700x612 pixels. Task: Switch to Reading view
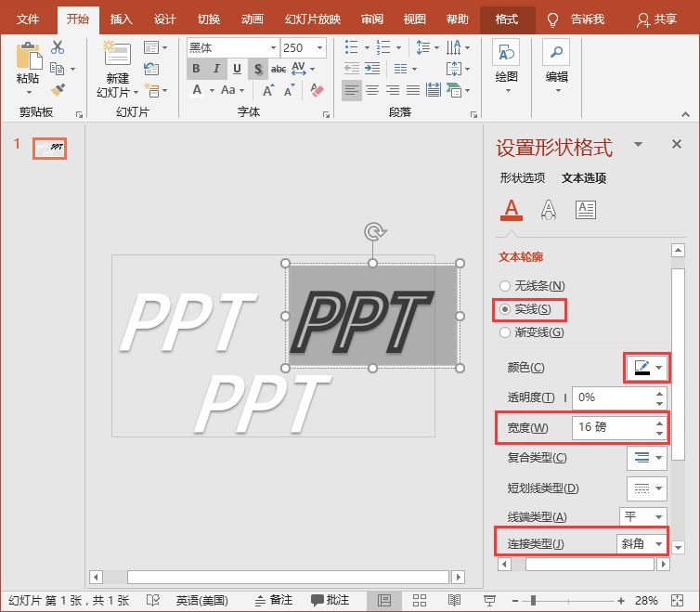click(454, 600)
